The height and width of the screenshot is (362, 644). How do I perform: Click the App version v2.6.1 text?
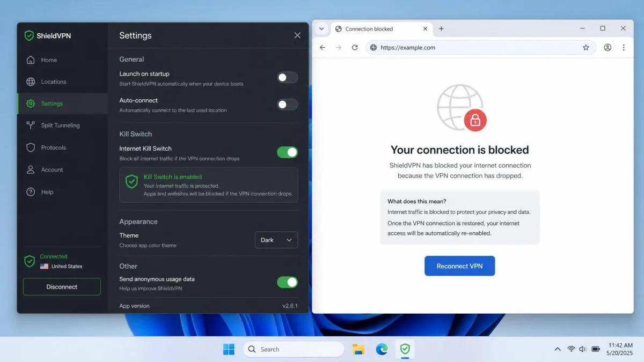[208, 306]
